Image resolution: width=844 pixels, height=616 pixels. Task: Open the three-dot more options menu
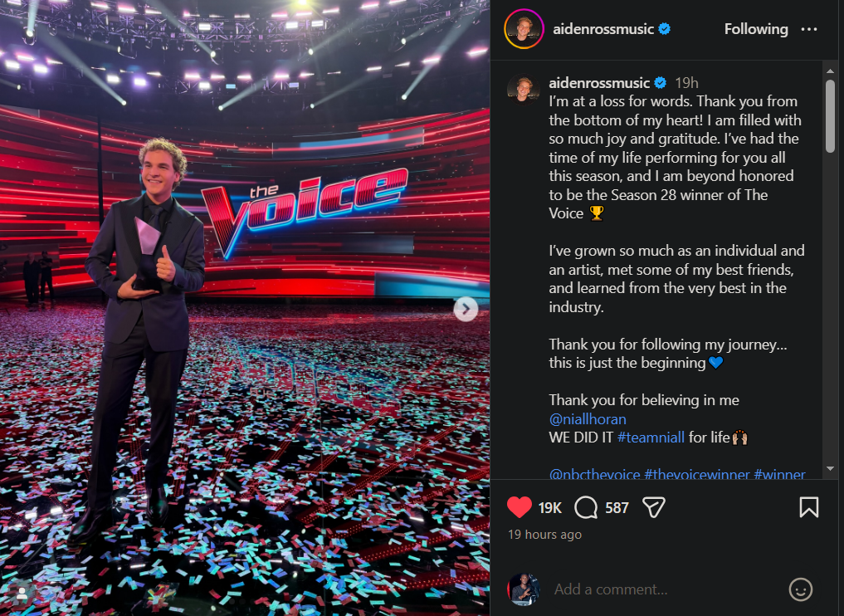809,29
